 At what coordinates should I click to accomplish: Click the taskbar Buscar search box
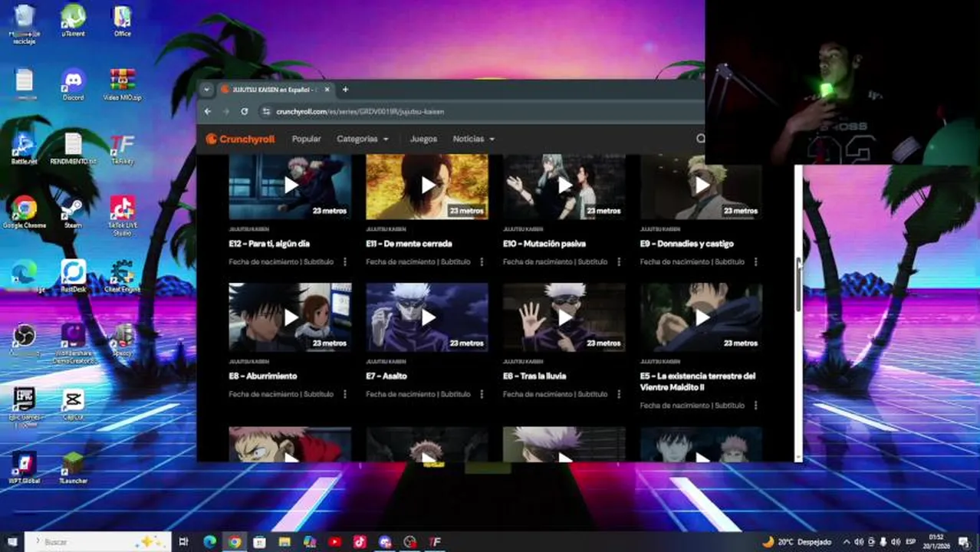coord(98,542)
